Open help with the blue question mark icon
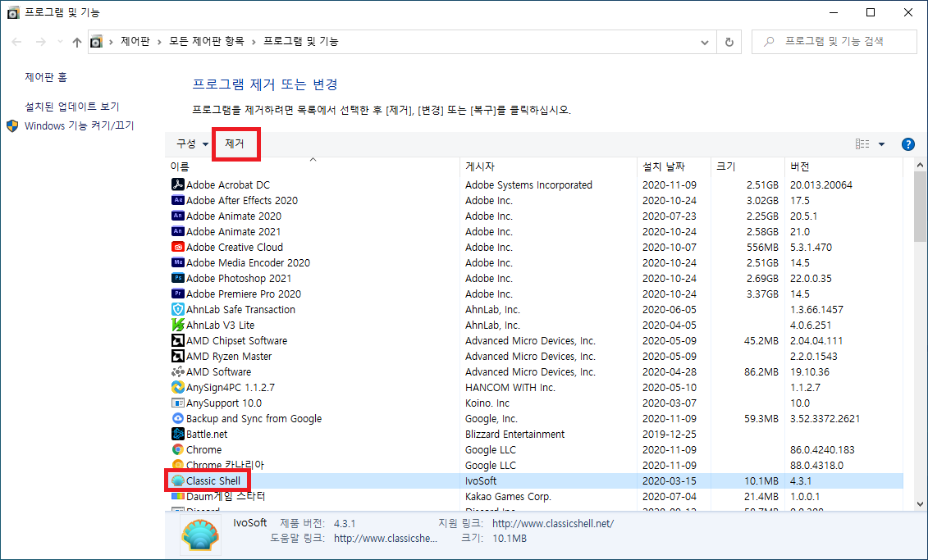The width and height of the screenshot is (928, 560). point(907,144)
